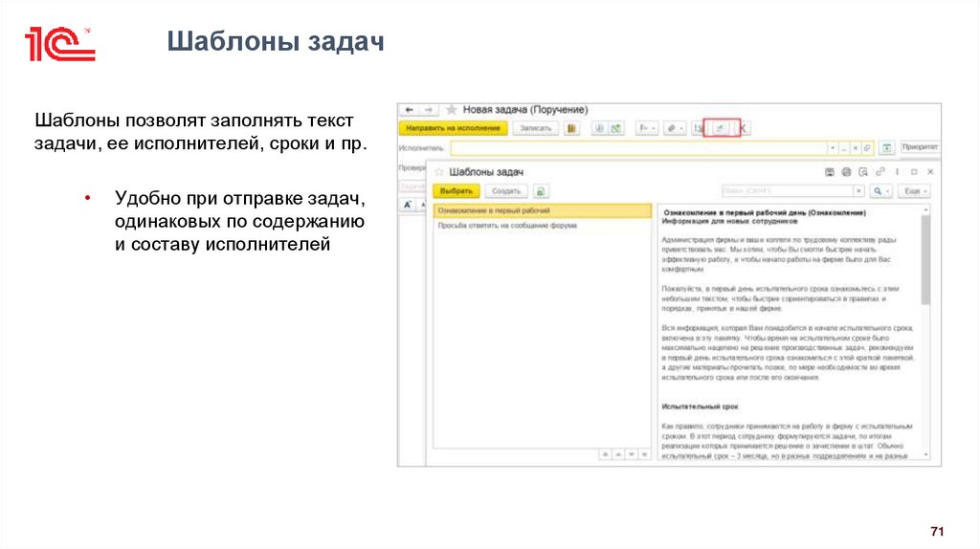Click the X-shaped icon right of the template button
This screenshot has width=980, height=549.
(x=743, y=129)
